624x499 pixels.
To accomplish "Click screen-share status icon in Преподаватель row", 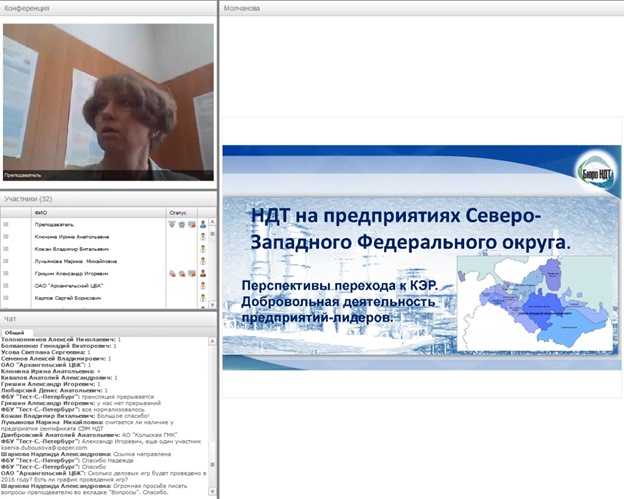I will 192,224.
